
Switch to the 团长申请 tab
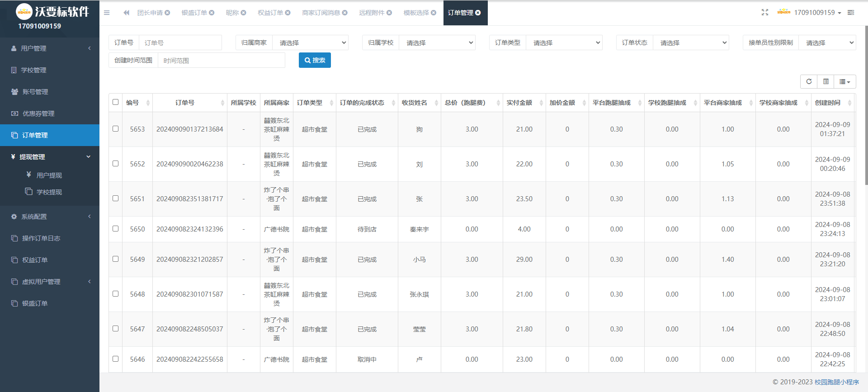[150, 13]
